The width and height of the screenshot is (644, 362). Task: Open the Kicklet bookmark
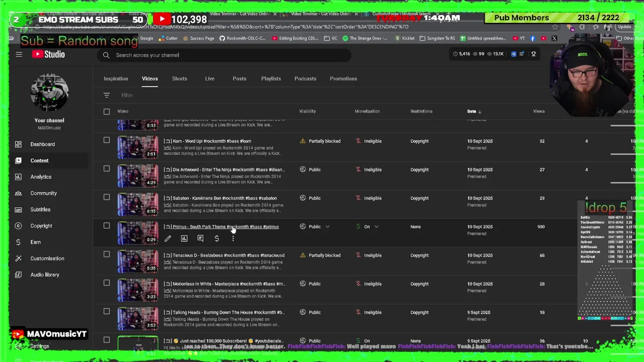[404, 38]
